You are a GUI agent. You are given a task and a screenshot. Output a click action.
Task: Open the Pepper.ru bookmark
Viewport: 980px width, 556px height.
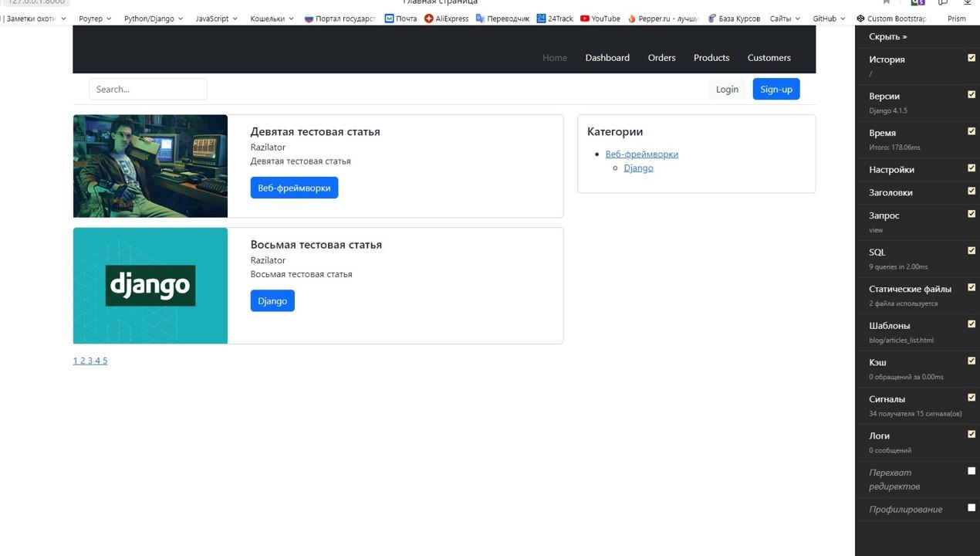pos(663,19)
